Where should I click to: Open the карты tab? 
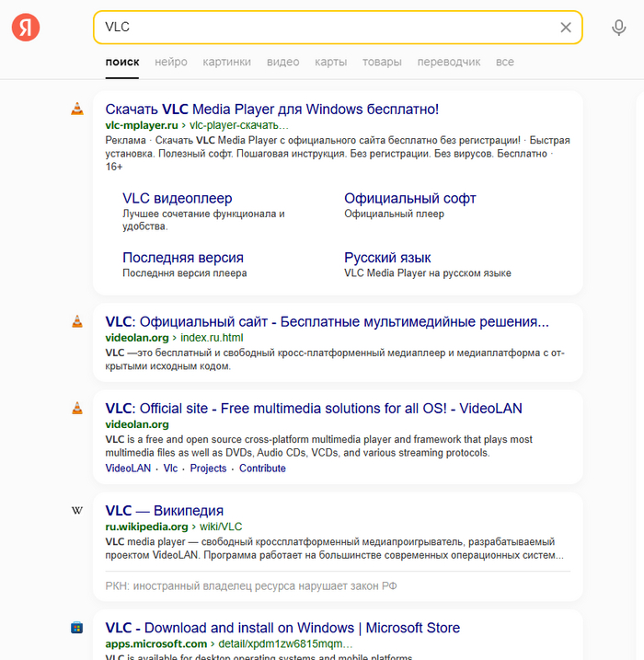(330, 62)
